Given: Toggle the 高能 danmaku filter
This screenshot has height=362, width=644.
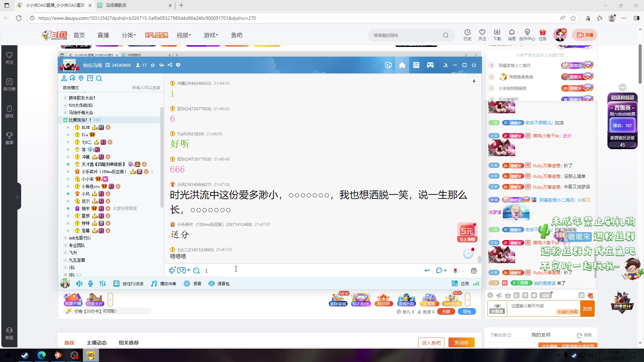Looking at the screenshot, I should click(x=546, y=295).
